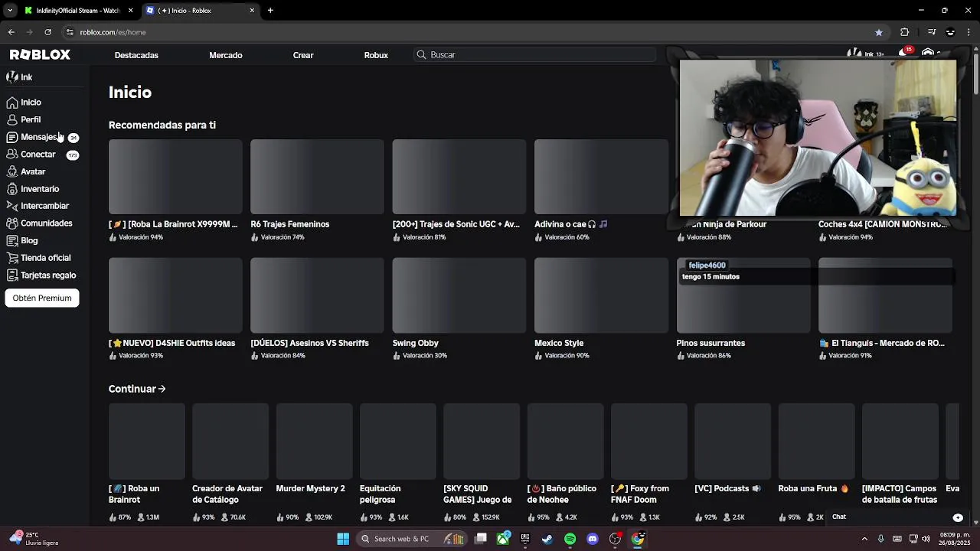Image resolution: width=980 pixels, height=551 pixels.
Task: Open the Task View taskbar icon
Action: [481, 539]
